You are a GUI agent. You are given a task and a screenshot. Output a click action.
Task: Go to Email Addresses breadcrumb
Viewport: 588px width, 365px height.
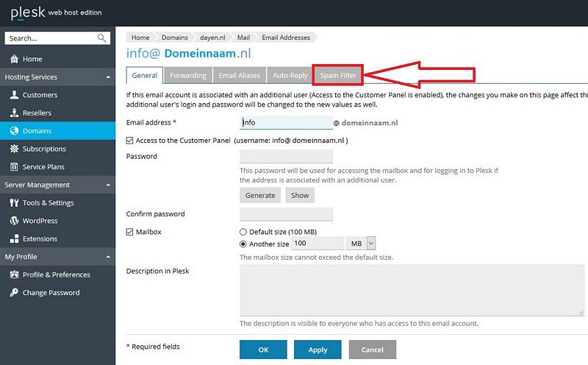click(x=286, y=38)
